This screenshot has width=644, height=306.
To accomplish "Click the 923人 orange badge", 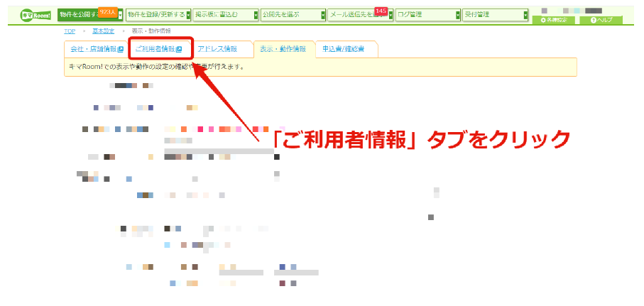I will [108, 12].
